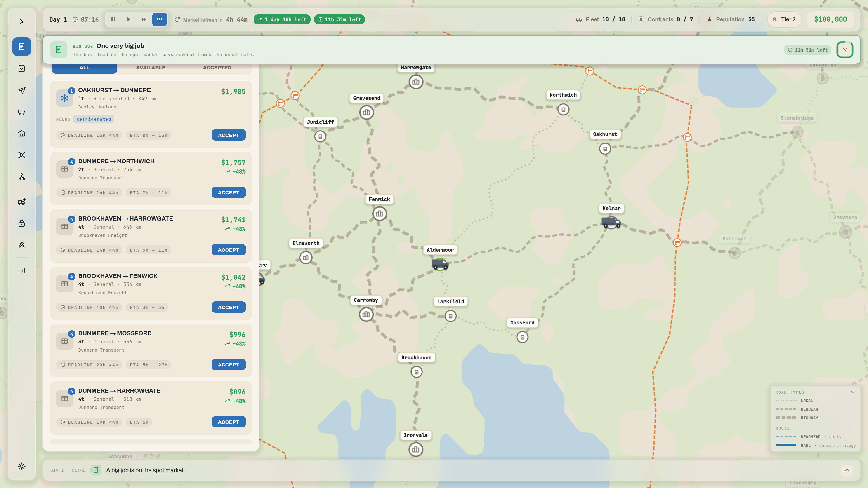
Task: Dismiss the Big Job banner
Action: click(845, 50)
